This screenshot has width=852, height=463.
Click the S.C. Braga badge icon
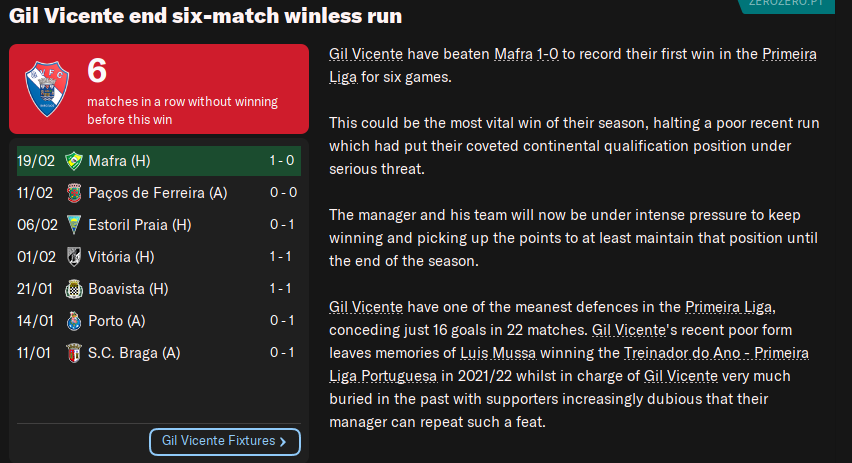[72, 353]
